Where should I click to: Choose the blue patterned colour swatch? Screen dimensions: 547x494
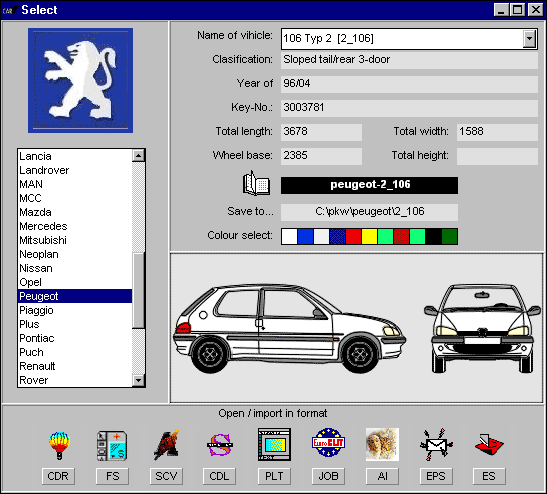pos(337,237)
